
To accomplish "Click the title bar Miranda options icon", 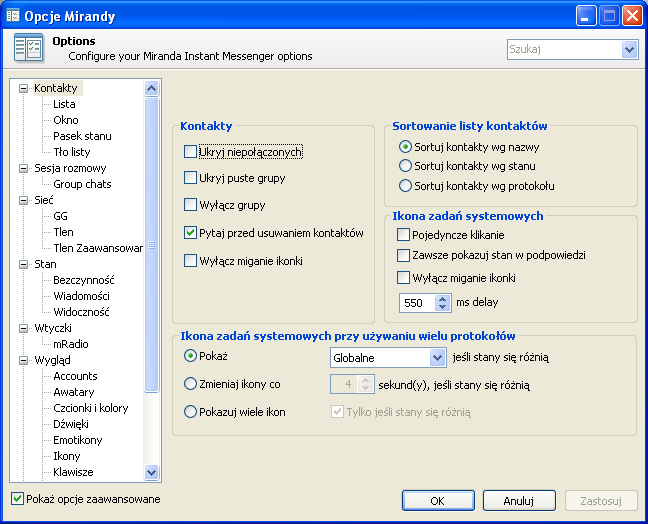I will [x=13, y=16].
